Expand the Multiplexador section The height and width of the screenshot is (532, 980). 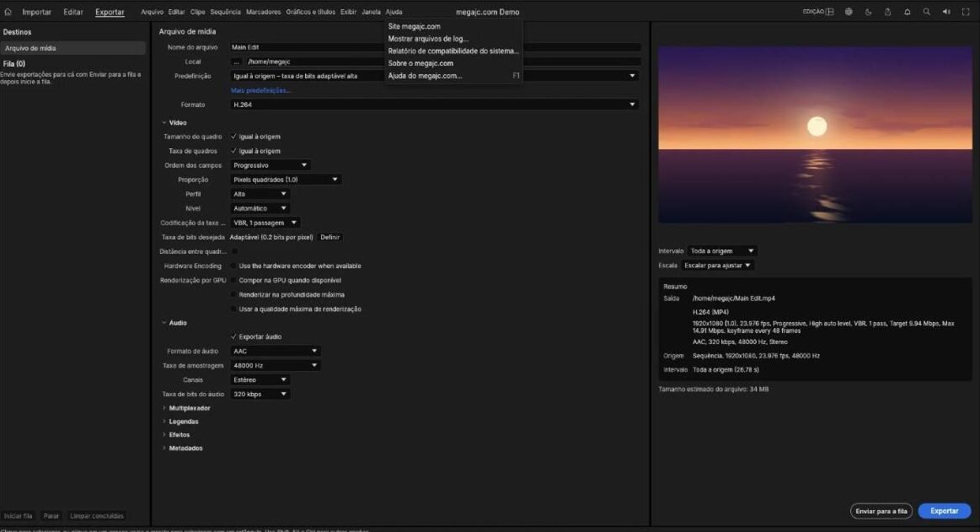[x=164, y=407]
